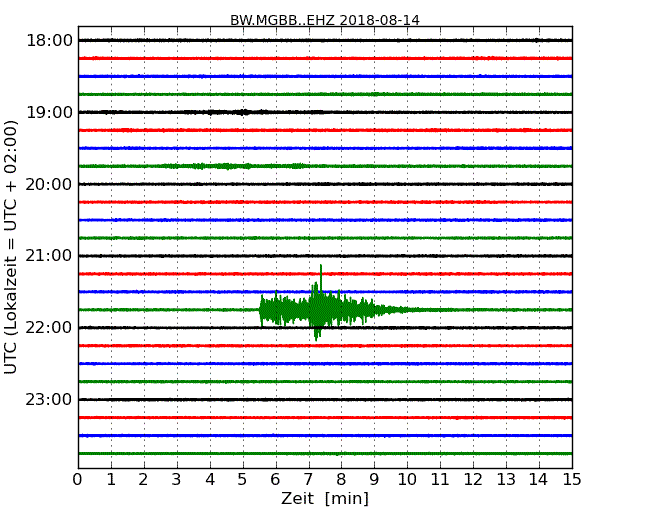This screenshot has height=520, width=650.
Task: Click the 20:00 time label
Action: 49,184
